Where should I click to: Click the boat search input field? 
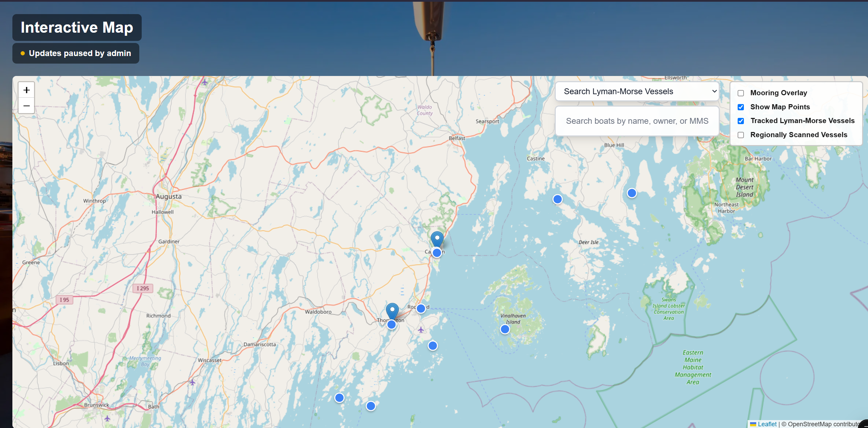[637, 121]
